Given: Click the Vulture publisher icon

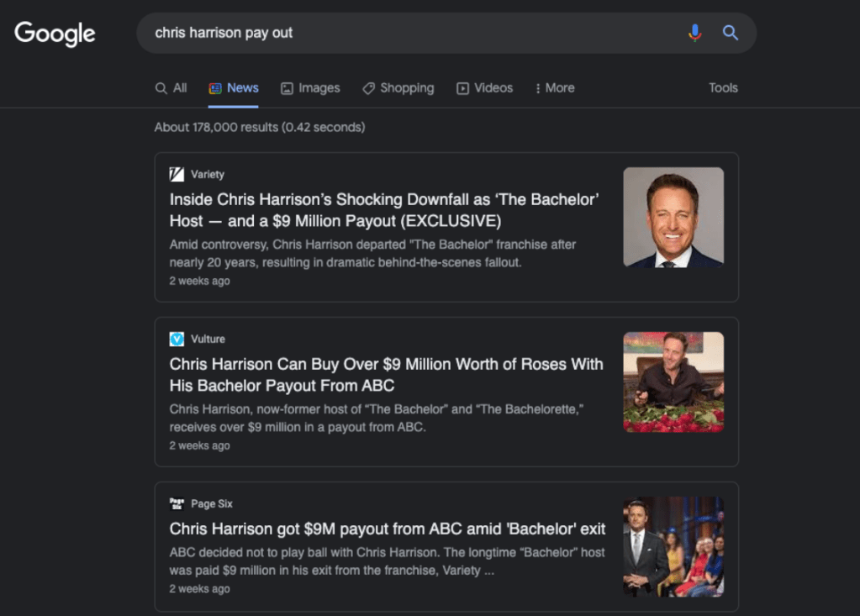Looking at the screenshot, I should point(177,339).
